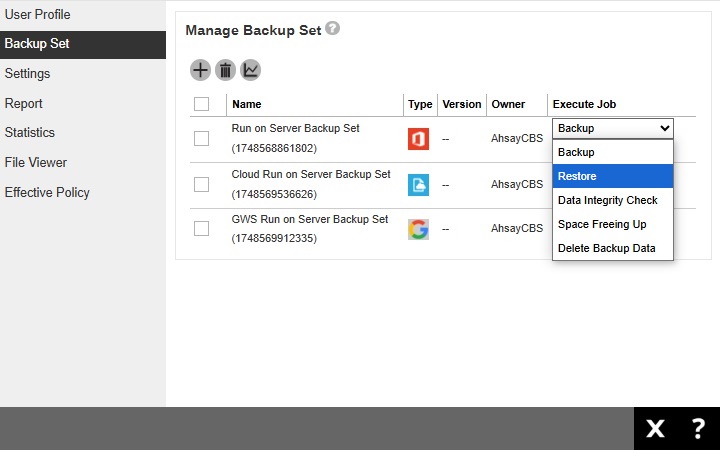Click the add backup set plus icon
This screenshot has height=450, width=720.
[200, 70]
